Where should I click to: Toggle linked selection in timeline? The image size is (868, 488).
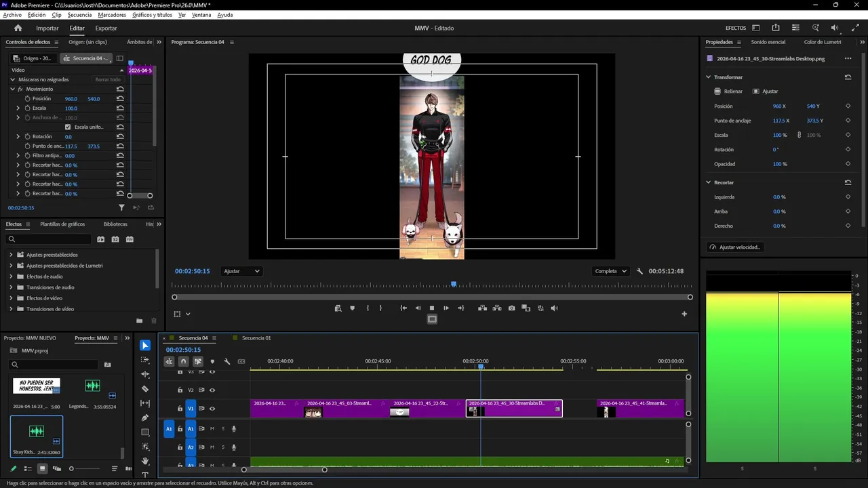tap(198, 361)
